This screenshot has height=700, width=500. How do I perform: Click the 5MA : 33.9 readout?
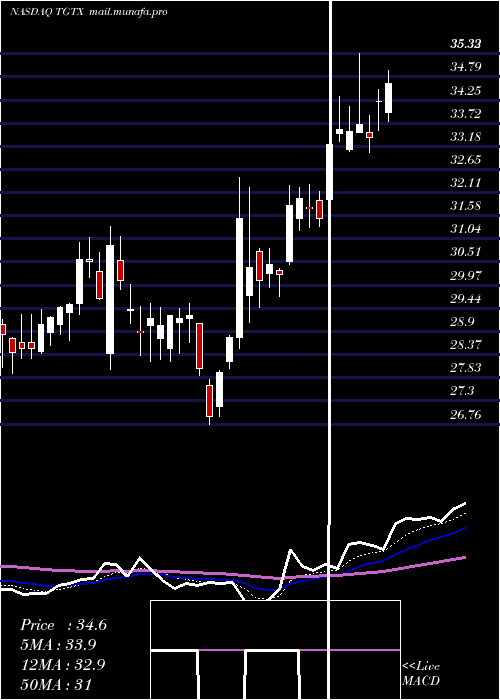pos(58,645)
